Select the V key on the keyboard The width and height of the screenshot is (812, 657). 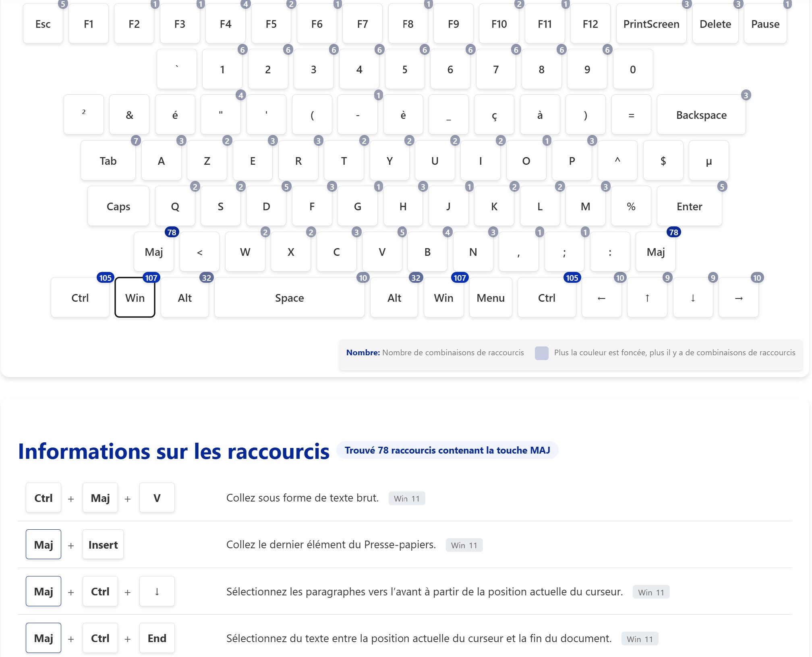tap(382, 252)
